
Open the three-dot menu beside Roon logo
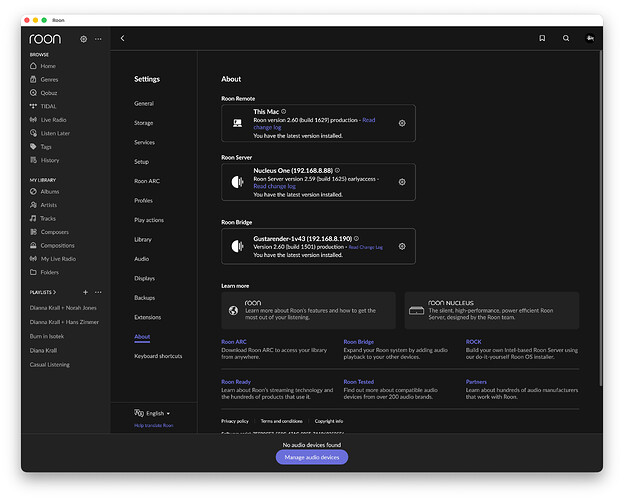pos(98,39)
